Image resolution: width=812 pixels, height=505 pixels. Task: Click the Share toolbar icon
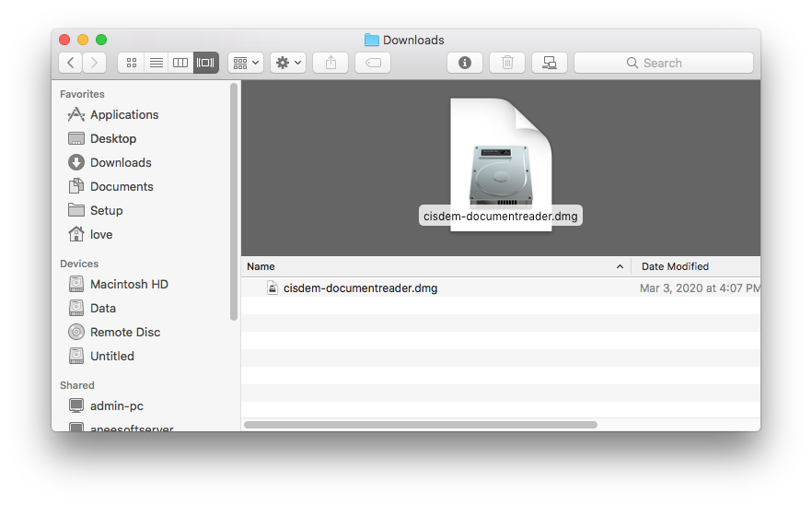pyautogui.click(x=331, y=63)
